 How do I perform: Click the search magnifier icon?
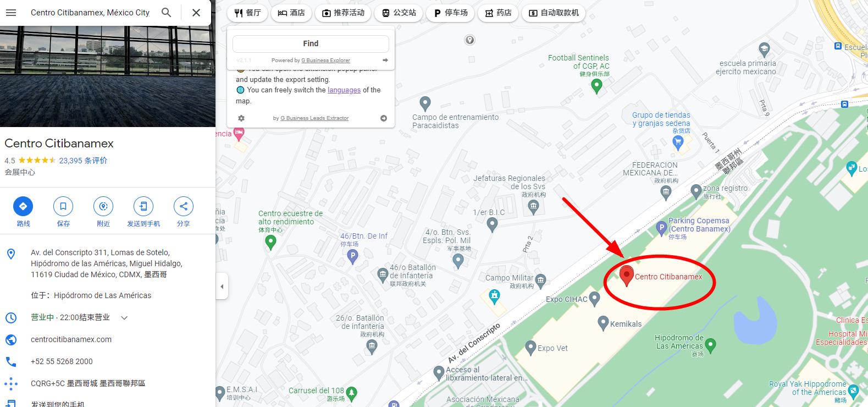click(166, 12)
